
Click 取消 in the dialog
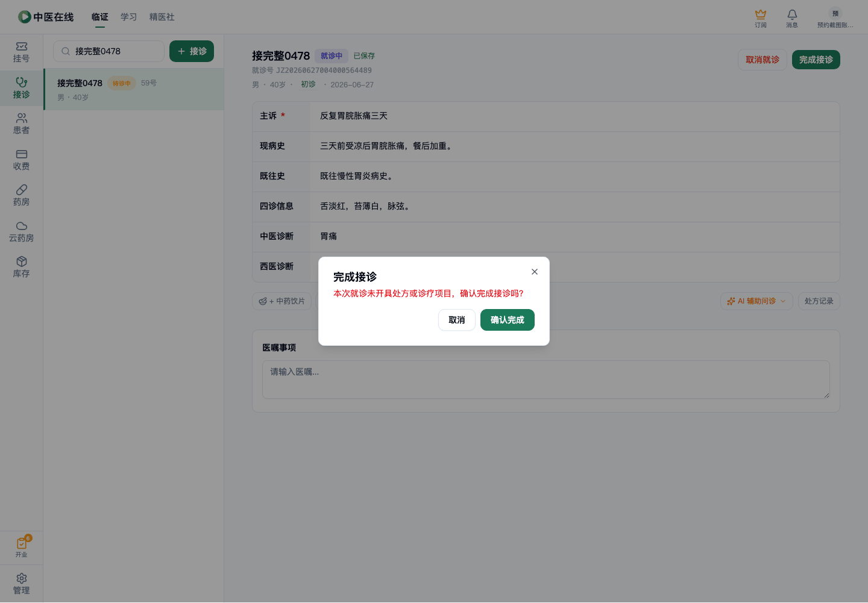[457, 320]
